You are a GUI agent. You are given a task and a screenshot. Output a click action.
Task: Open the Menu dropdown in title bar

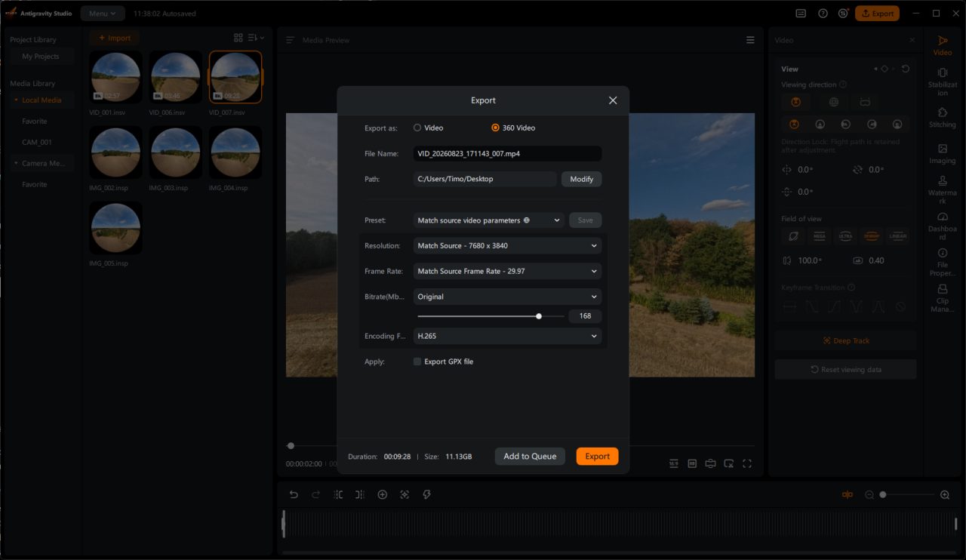coord(103,14)
